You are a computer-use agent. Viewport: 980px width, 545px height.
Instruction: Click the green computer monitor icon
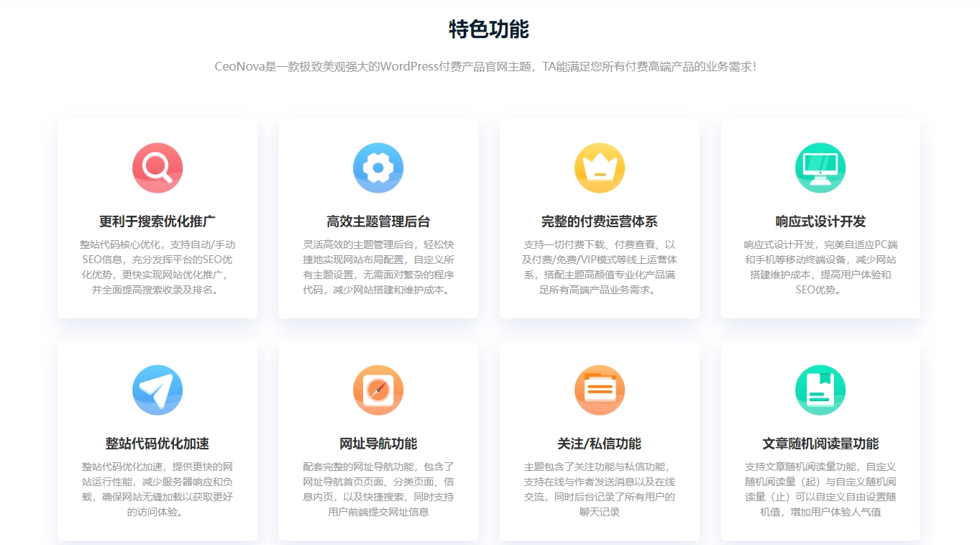[x=820, y=168]
